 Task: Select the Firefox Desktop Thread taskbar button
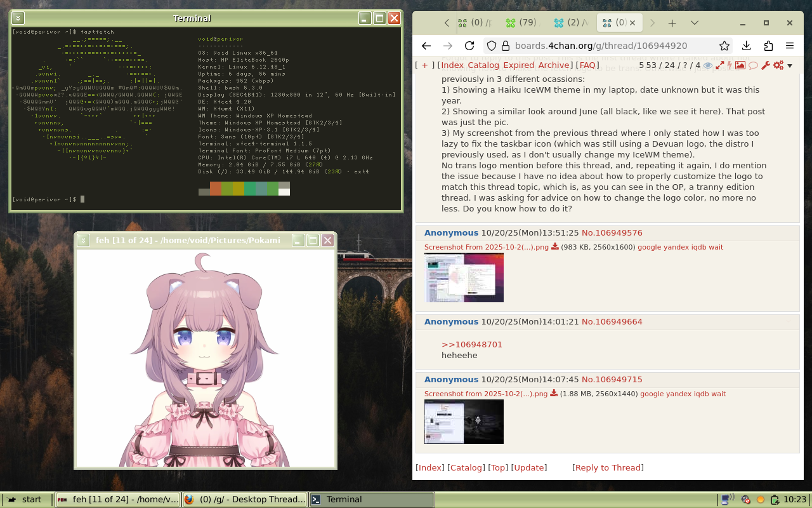pos(244,500)
